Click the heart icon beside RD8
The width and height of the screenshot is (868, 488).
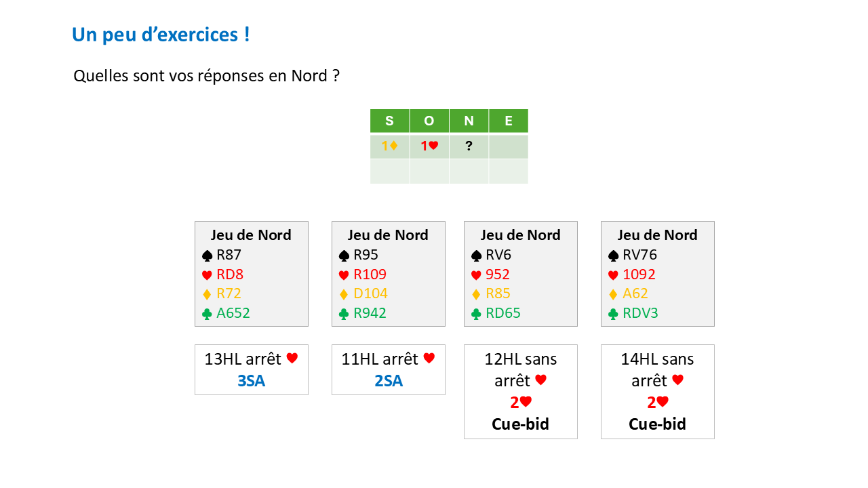click(x=208, y=275)
